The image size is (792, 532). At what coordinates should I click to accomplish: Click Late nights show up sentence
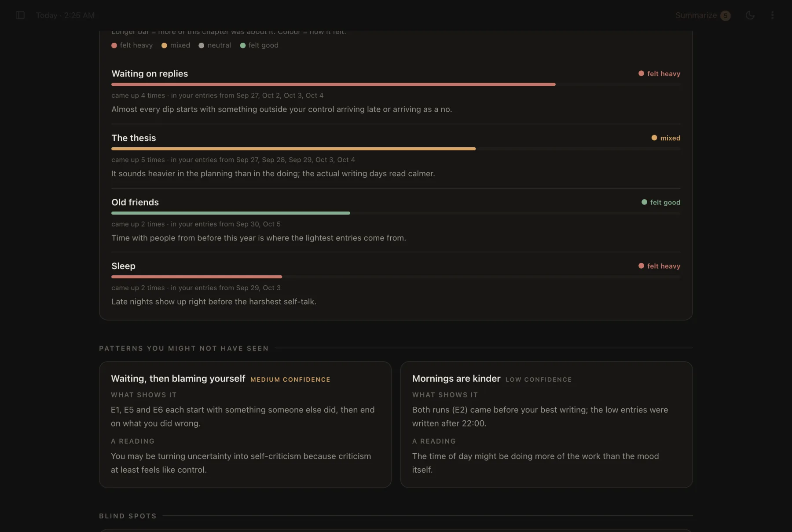(214, 302)
